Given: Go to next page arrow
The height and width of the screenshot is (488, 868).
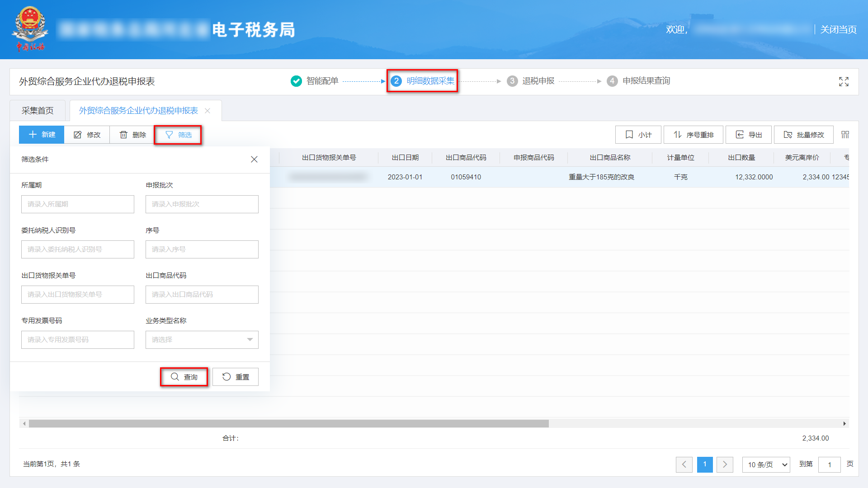Looking at the screenshot, I should pos(725,465).
